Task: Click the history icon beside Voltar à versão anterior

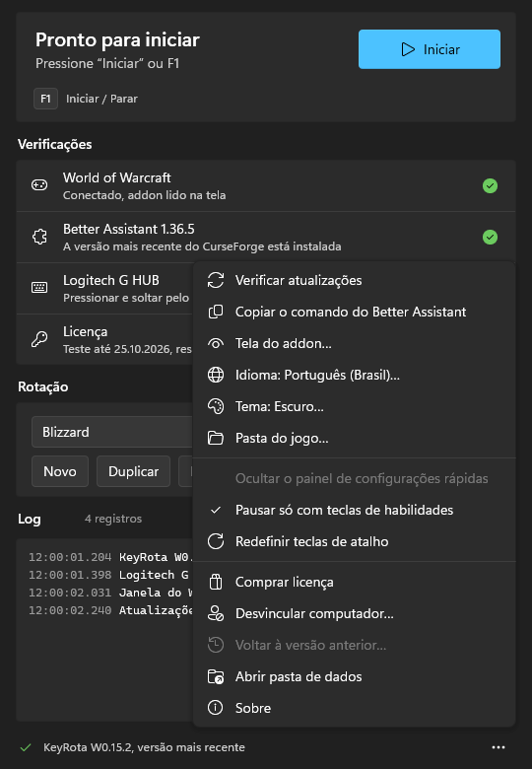Action: tap(216, 645)
